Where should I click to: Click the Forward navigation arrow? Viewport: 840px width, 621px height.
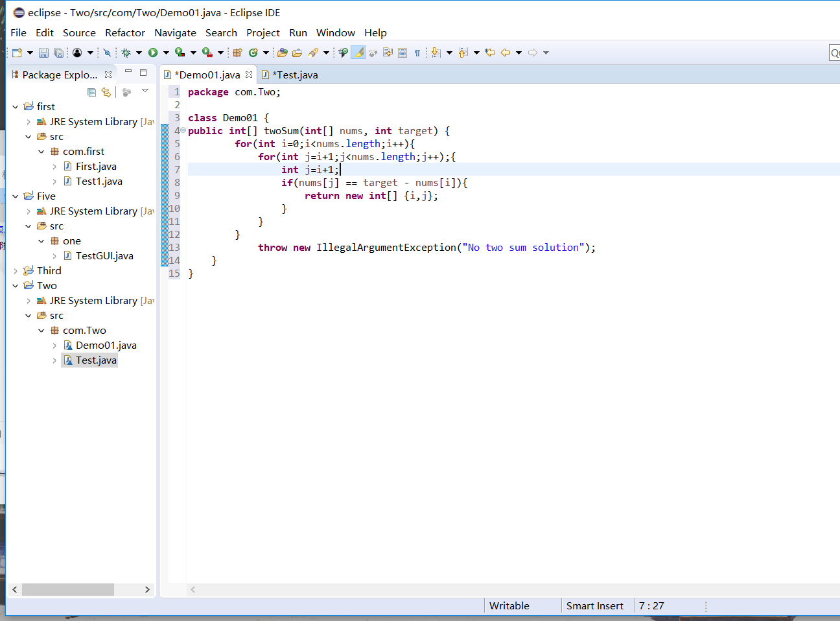[x=533, y=53]
